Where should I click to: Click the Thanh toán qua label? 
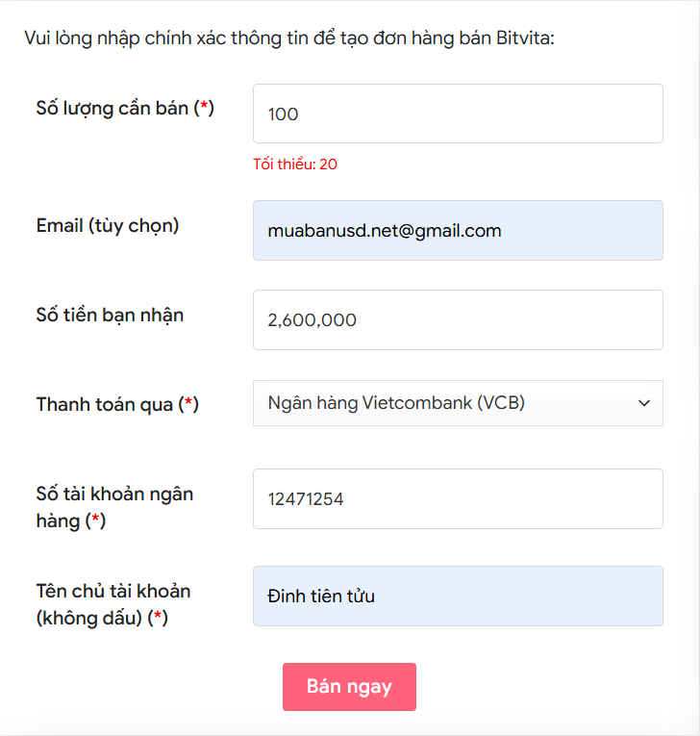[117, 404]
